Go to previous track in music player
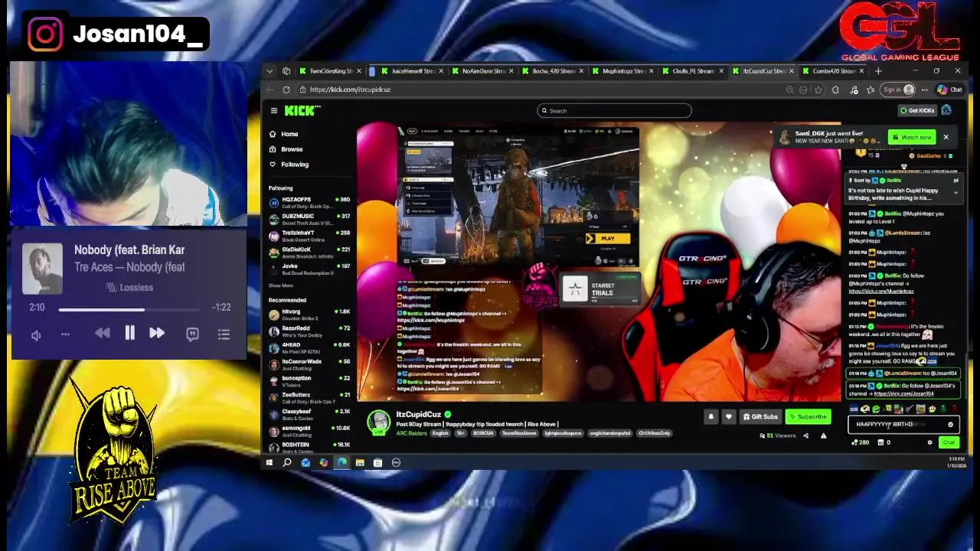This screenshot has width=980, height=551. [102, 333]
